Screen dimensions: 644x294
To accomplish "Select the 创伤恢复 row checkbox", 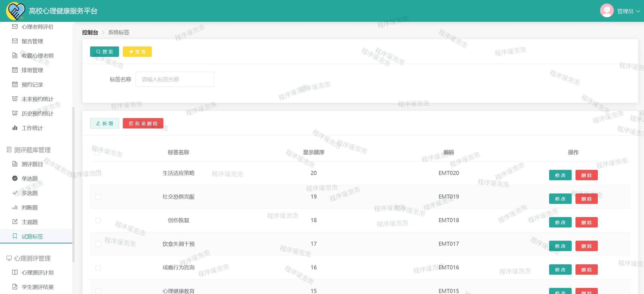I will [x=98, y=220].
